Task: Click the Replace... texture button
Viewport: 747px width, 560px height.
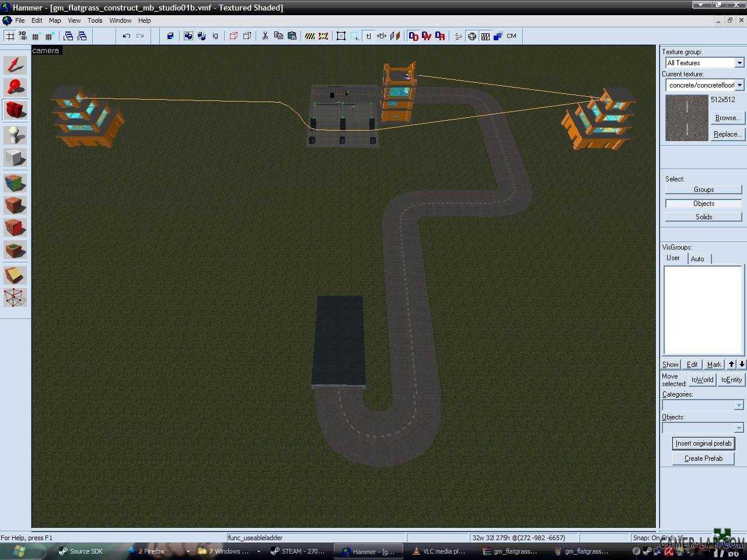Action: pos(728,134)
